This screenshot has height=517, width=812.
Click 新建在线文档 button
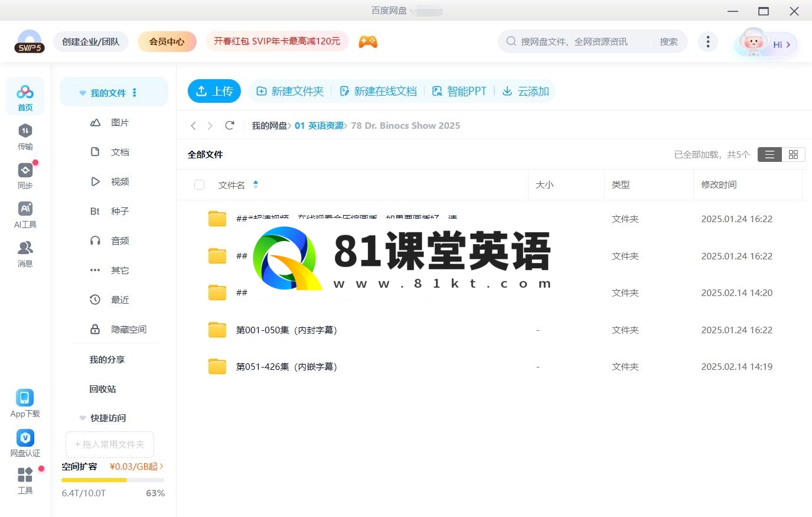click(x=378, y=91)
